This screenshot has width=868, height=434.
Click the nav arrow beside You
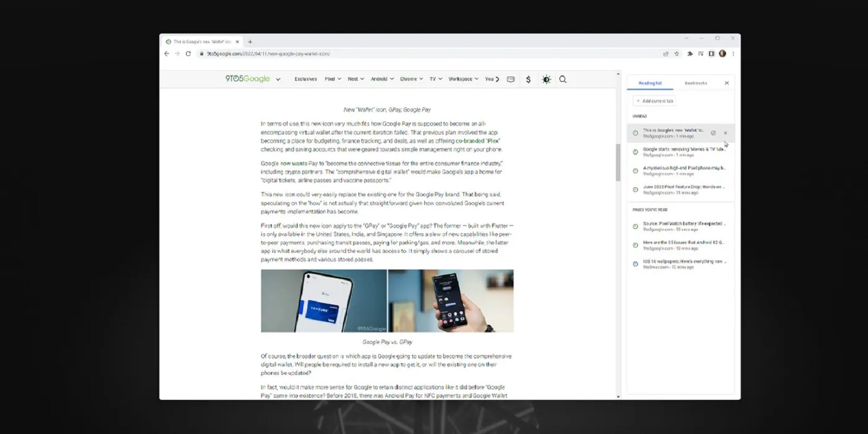[x=497, y=79]
